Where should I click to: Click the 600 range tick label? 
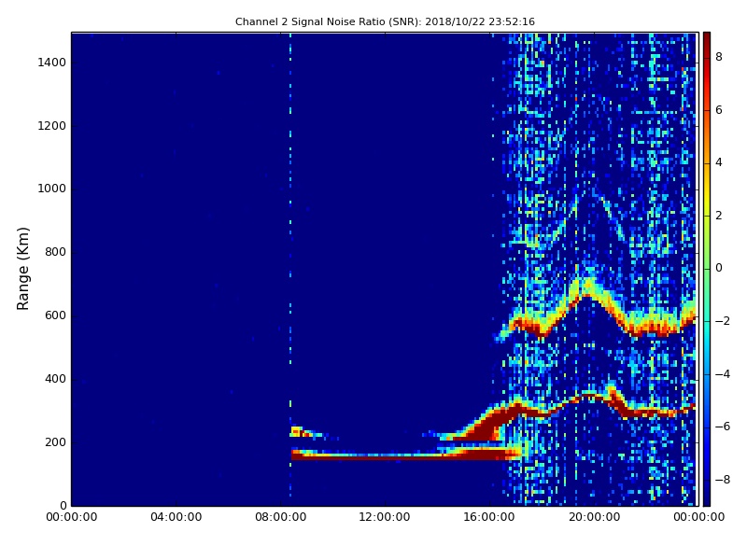(x=55, y=315)
